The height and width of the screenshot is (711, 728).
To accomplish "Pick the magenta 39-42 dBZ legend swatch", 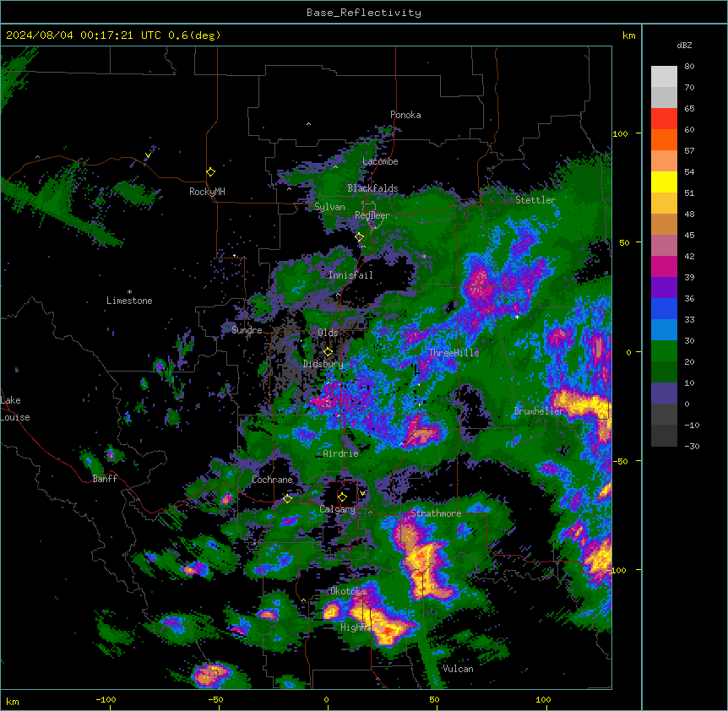I will tap(664, 266).
